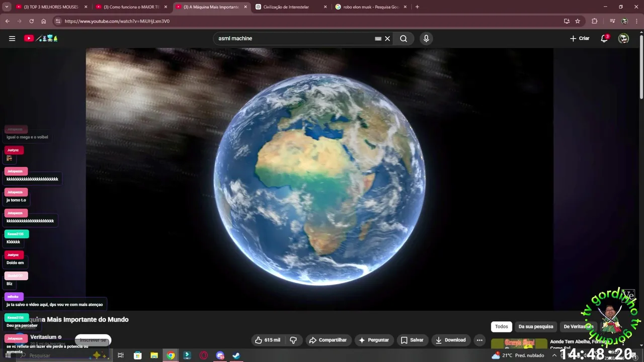Go back with the browser back arrow
Viewport: 644px width, 362px height.
pyautogui.click(x=7, y=21)
